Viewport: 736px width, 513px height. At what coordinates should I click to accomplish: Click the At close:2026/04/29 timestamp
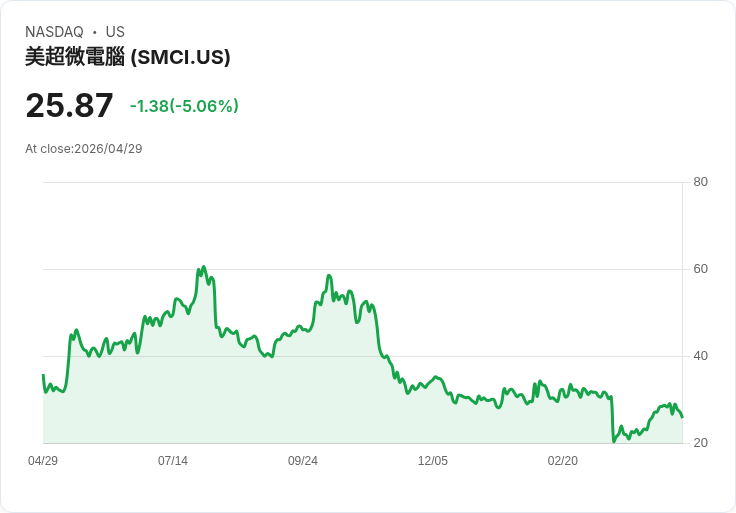(84, 149)
